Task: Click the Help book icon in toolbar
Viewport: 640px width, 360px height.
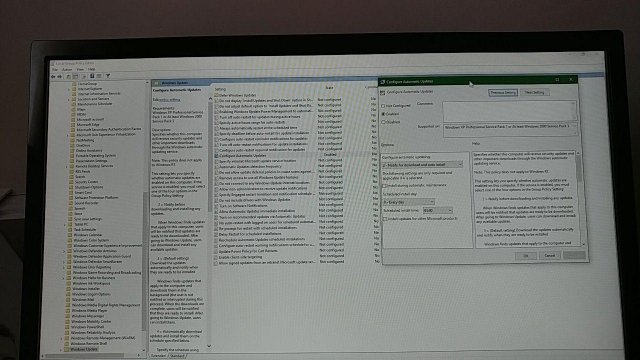Action: [92, 76]
